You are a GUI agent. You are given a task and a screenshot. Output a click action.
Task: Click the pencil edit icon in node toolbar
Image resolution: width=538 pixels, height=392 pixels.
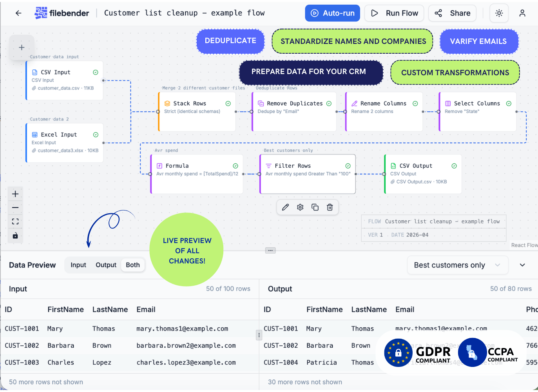(x=285, y=207)
